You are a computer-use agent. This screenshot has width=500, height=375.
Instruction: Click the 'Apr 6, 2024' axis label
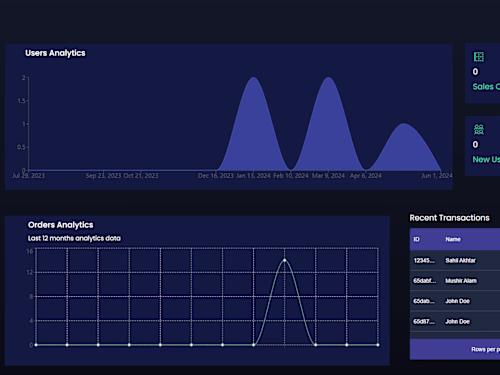coord(365,176)
